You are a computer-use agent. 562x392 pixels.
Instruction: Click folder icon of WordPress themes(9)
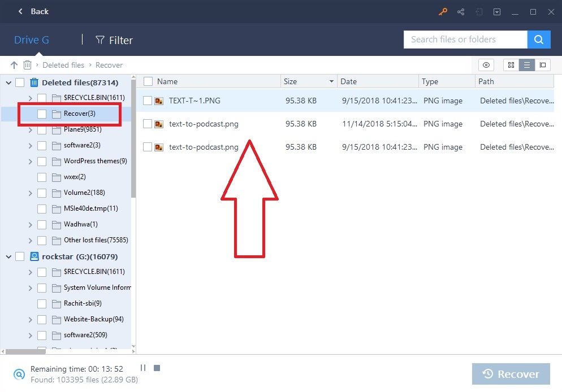[57, 162]
